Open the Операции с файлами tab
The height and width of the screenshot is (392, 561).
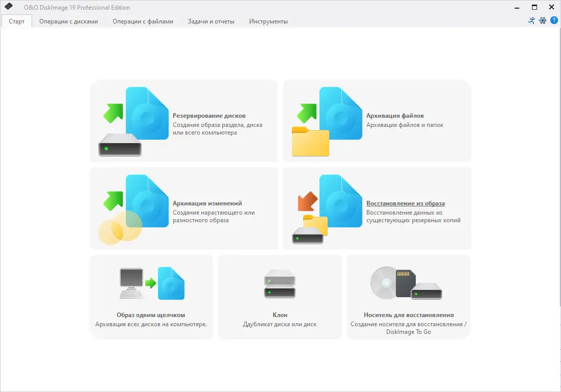tap(143, 21)
